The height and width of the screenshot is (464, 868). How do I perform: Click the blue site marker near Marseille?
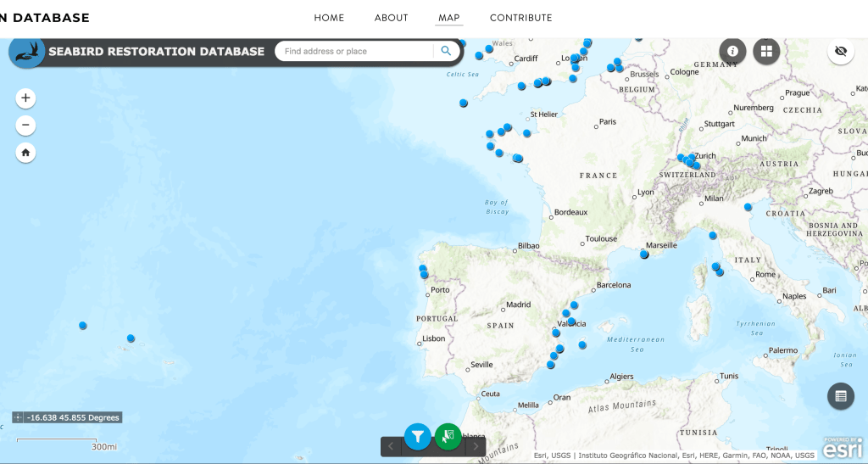coord(644,254)
